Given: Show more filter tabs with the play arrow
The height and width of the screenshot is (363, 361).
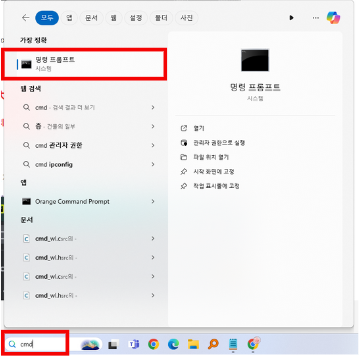Looking at the screenshot, I should click(x=292, y=18).
